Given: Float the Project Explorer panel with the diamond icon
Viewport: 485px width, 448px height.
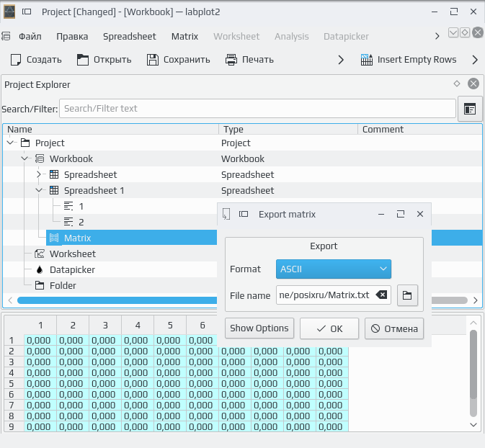Looking at the screenshot, I should tap(457, 84).
